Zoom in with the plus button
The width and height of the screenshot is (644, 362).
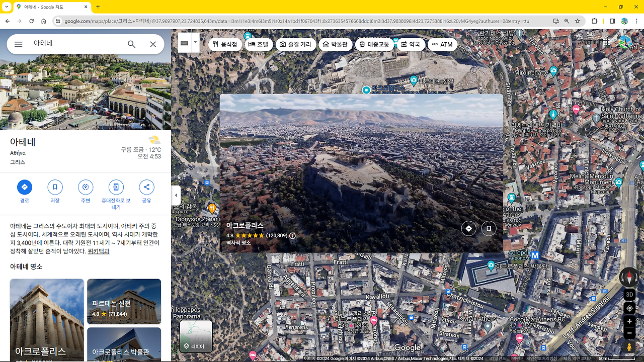click(x=629, y=321)
